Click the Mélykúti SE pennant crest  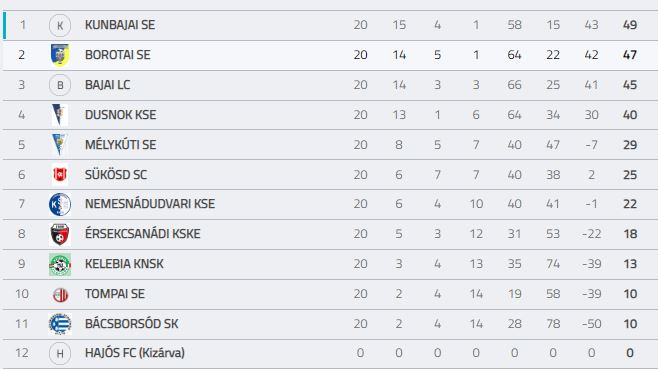pos(60,145)
